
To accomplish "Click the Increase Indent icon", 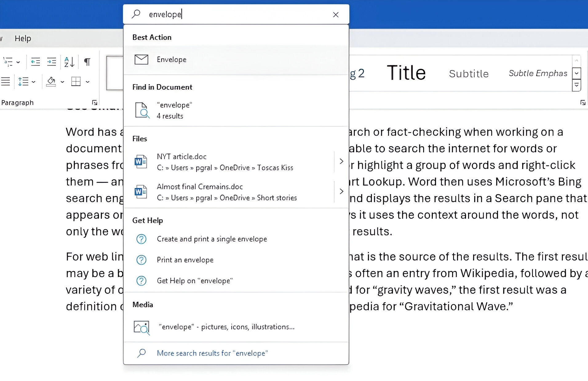I will coord(52,62).
